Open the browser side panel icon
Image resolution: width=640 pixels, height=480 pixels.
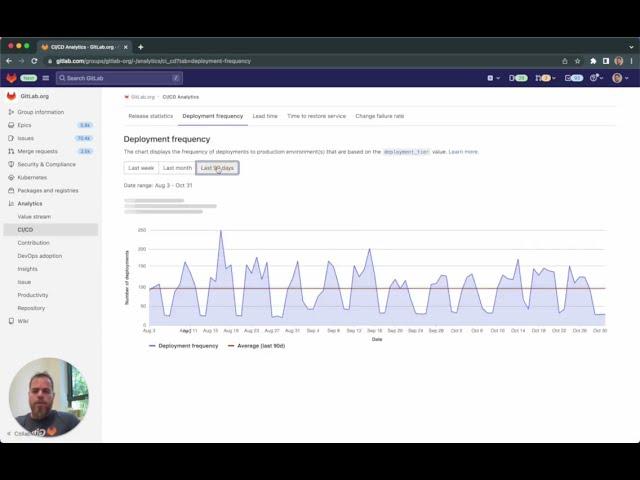pyautogui.click(x=606, y=61)
